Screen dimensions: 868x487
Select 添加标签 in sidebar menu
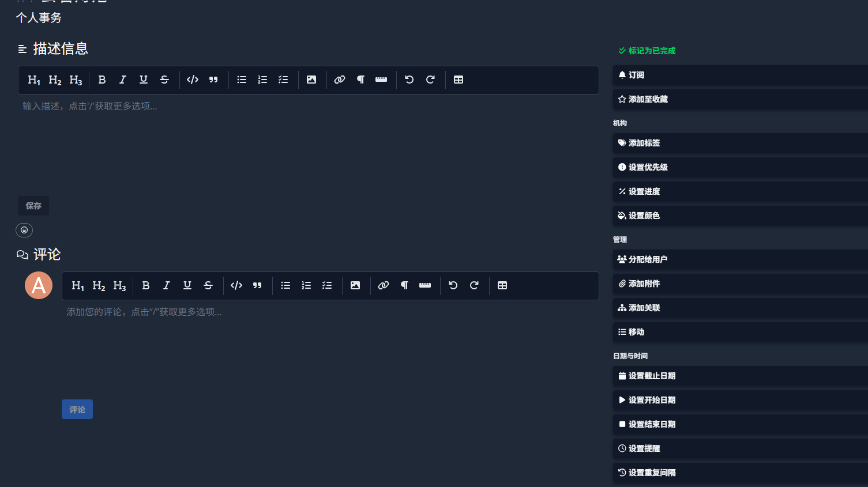pyautogui.click(x=740, y=144)
